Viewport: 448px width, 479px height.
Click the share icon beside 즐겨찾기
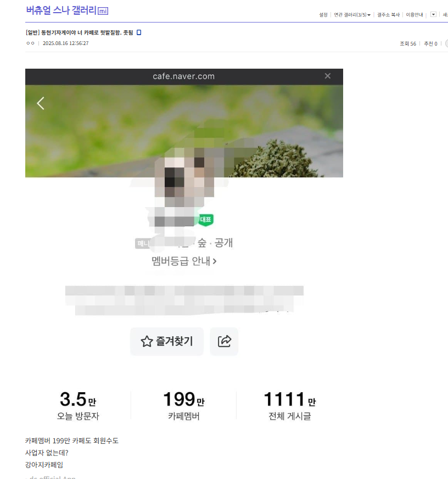[x=224, y=341]
